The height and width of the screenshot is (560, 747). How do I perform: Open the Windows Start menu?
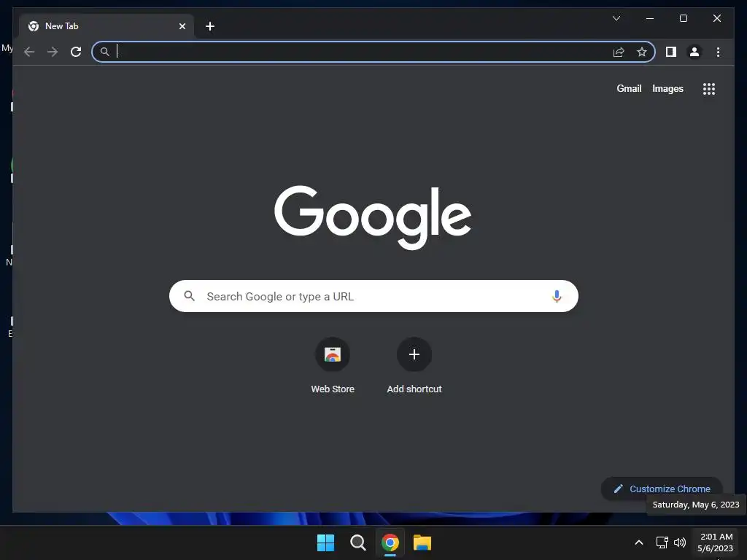click(326, 542)
